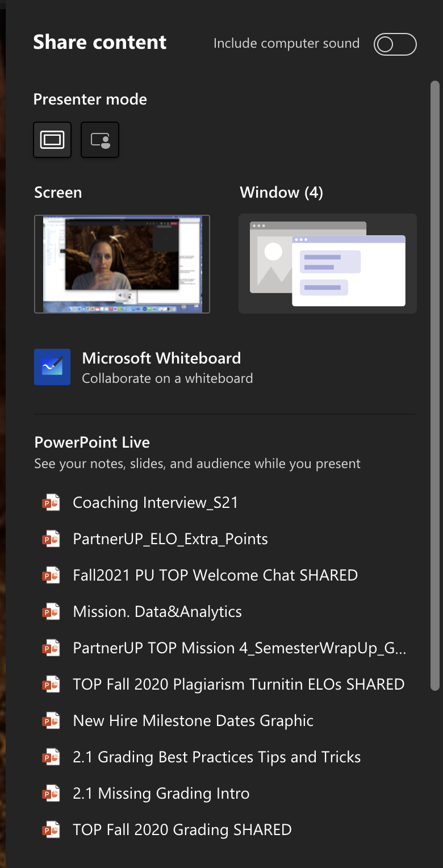Click the PowerPoint icon beside Mission. Data&Analytics

[51, 611]
